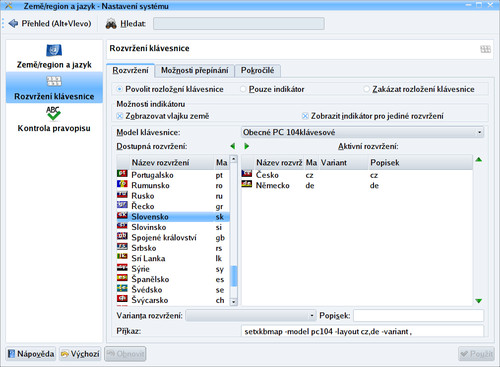Click the Výchozí defaults button
Screen dimensions: 500x367
(x=80, y=354)
